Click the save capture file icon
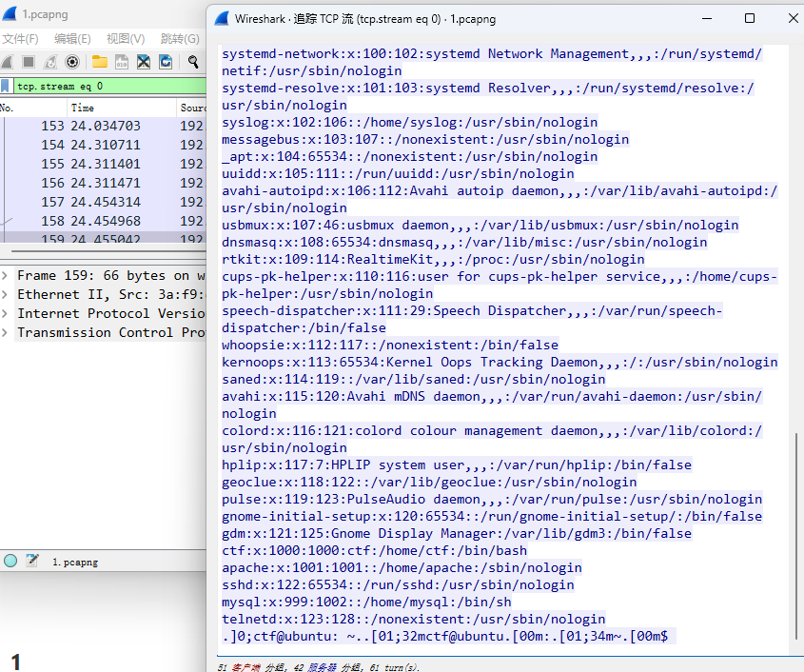 click(x=122, y=62)
